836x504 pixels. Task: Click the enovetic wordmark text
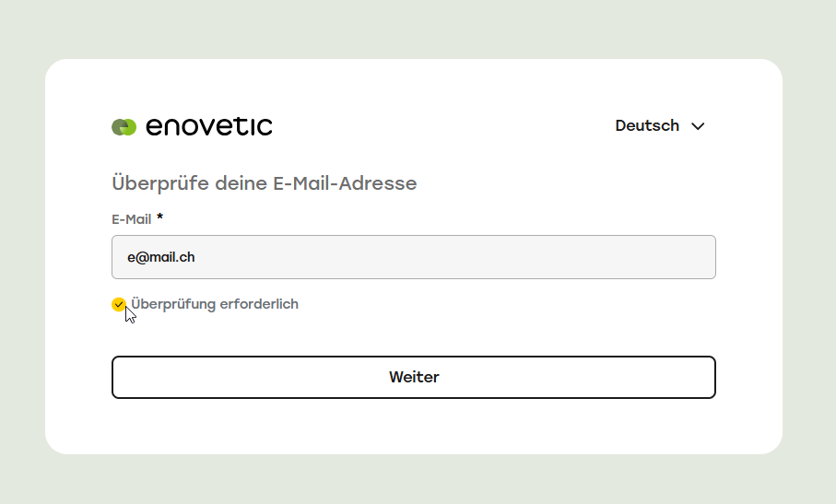pos(209,126)
